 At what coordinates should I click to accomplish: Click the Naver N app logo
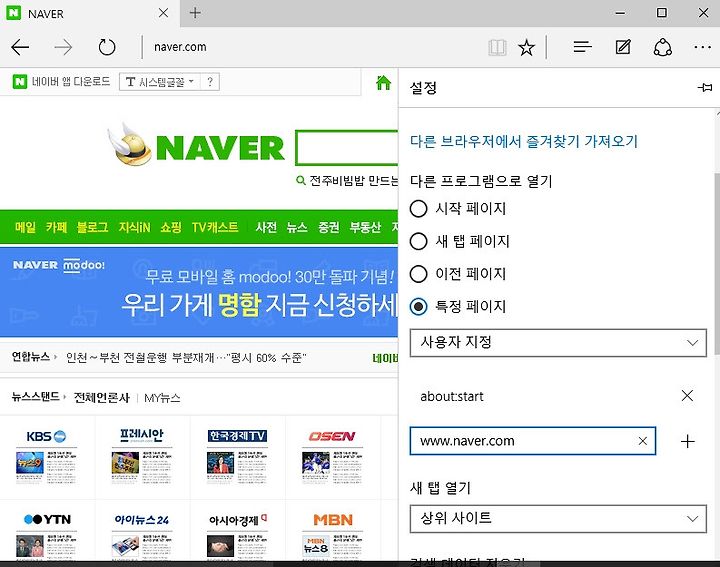pyautogui.click(x=20, y=82)
